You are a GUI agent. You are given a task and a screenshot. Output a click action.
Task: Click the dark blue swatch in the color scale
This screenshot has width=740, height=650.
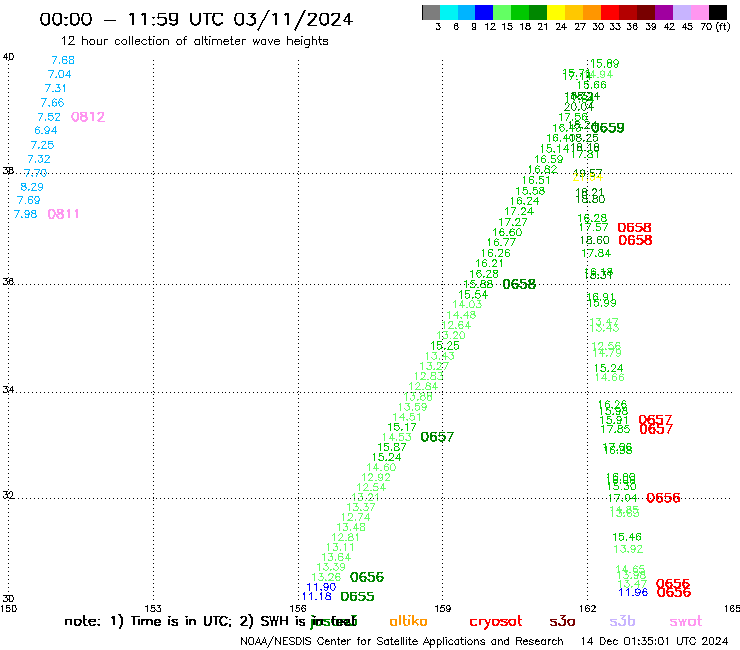484,12
